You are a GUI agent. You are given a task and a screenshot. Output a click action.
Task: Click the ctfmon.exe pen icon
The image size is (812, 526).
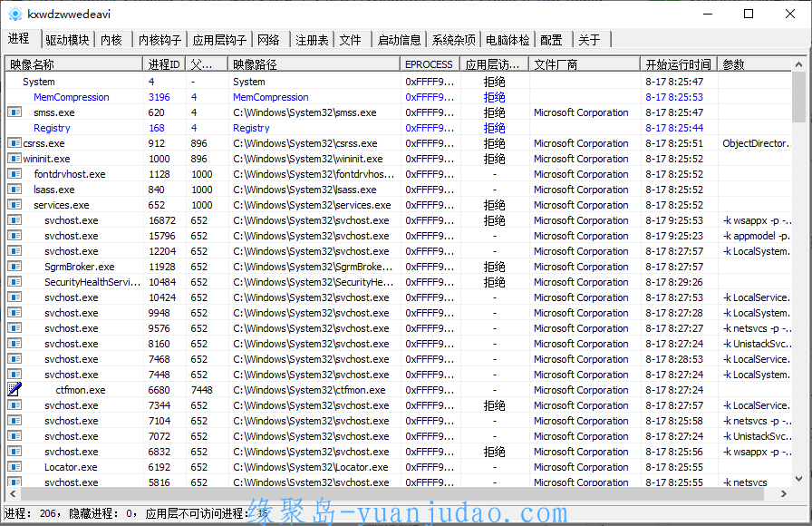coord(14,389)
